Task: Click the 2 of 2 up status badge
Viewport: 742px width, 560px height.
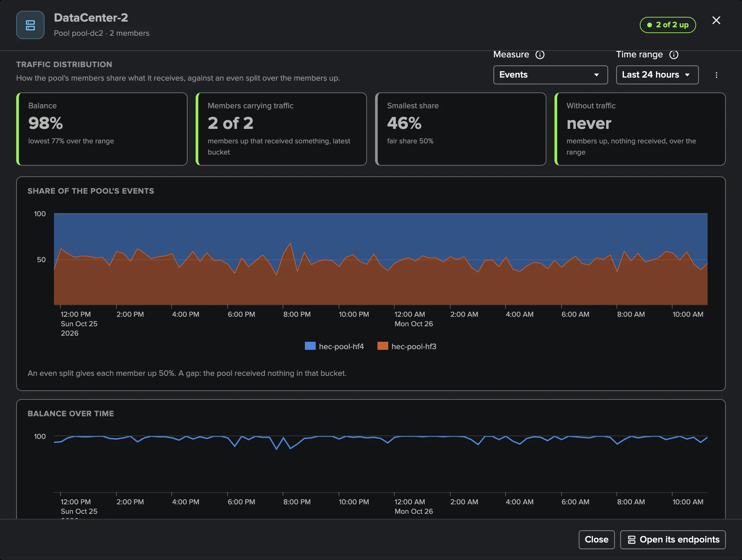Action: click(668, 25)
